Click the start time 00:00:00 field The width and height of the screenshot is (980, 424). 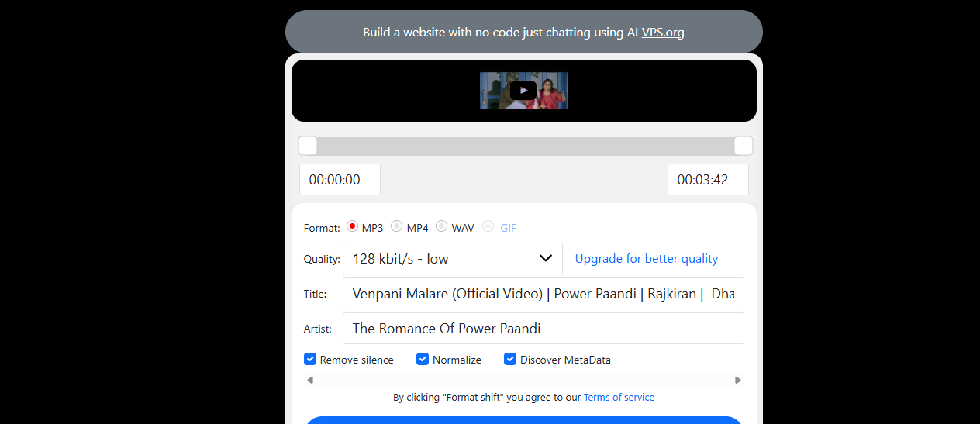click(340, 180)
